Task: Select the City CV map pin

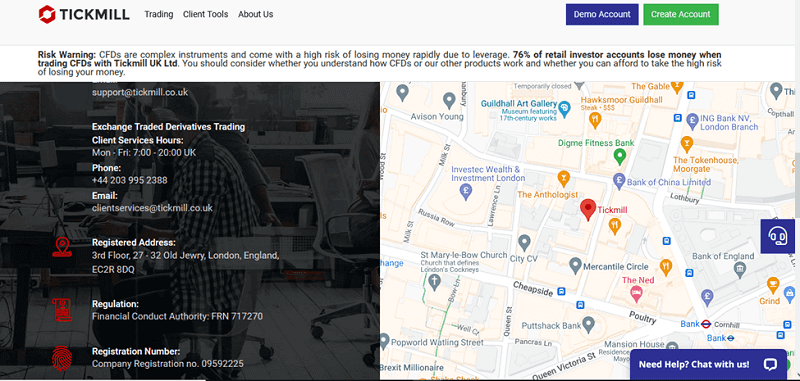Action: [524, 242]
